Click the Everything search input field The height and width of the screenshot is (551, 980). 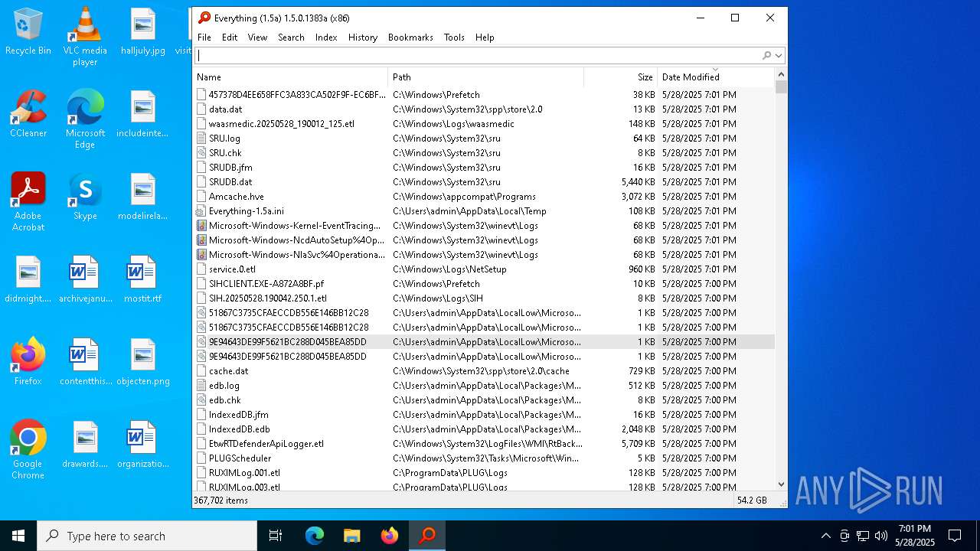pyautogui.click(x=478, y=55)
